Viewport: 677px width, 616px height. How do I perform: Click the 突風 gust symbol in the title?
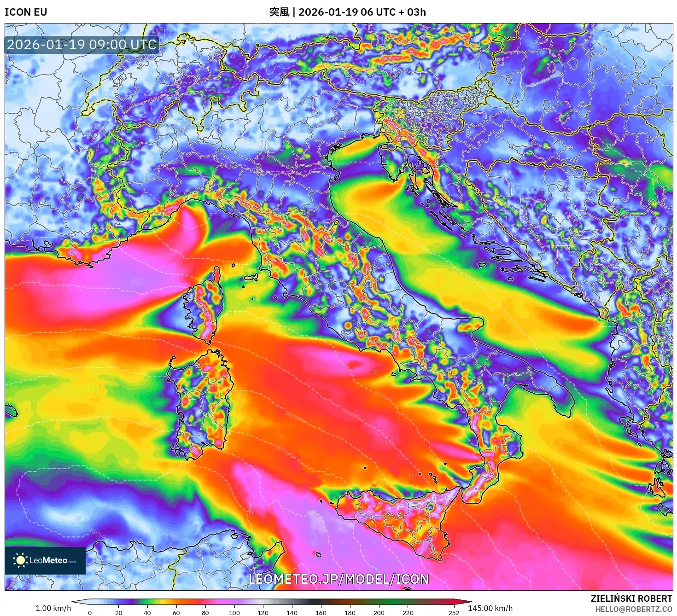point(279,12)
